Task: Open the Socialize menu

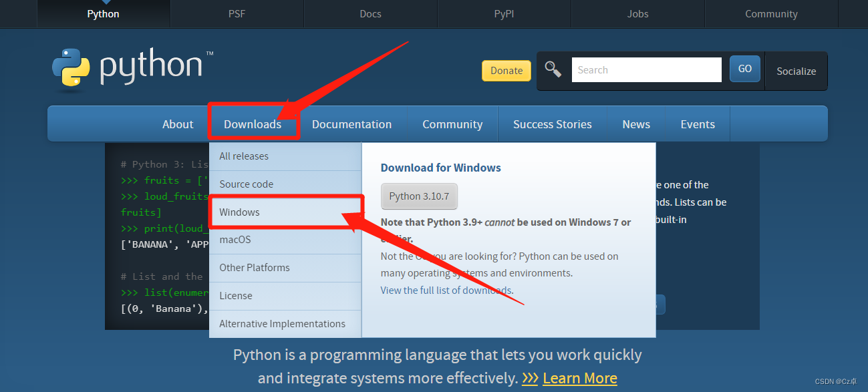Action: tap(796, 71)
